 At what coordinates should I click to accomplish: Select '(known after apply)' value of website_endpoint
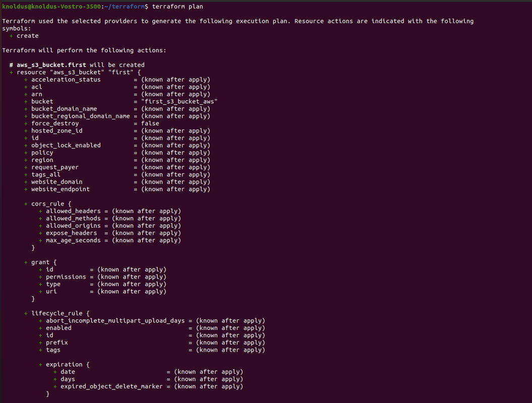[176, 189]
